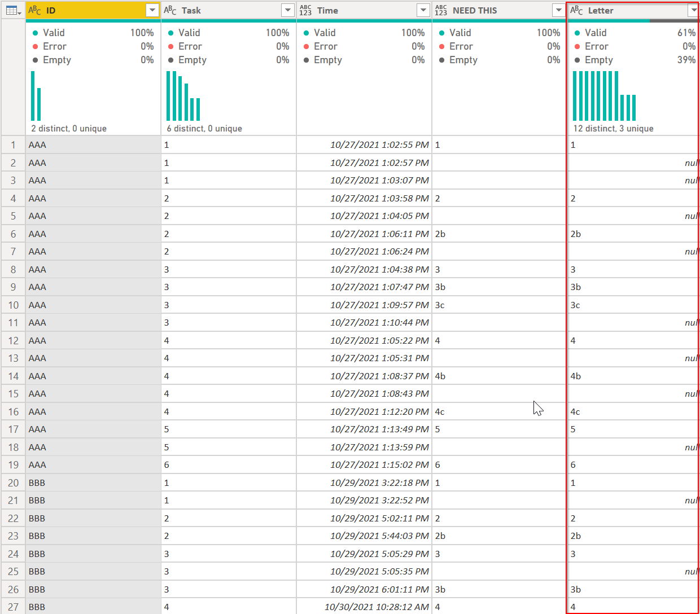This screenshot has height=614, width=700.
Task: Click Letter column Empty 39% quality entry
Action: (x=635, y=60)
